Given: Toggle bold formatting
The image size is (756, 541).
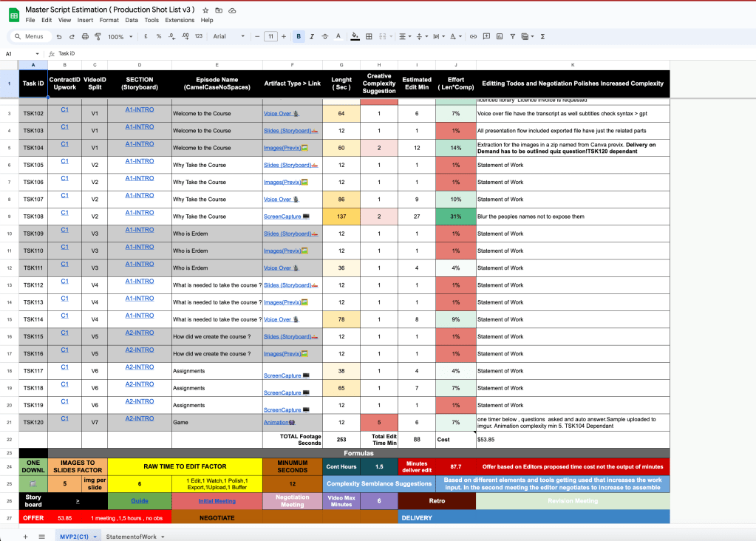Looking at the screenshot, I should (299, 37).
